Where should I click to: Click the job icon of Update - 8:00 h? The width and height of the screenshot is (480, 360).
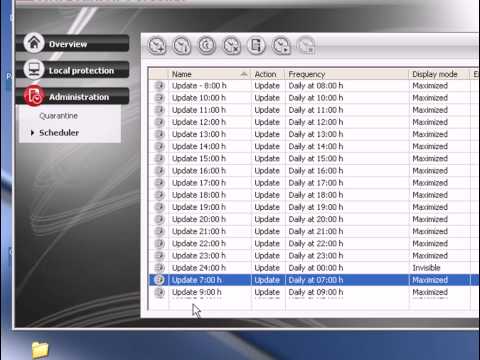pyautogui.click(x=160, y=86)
